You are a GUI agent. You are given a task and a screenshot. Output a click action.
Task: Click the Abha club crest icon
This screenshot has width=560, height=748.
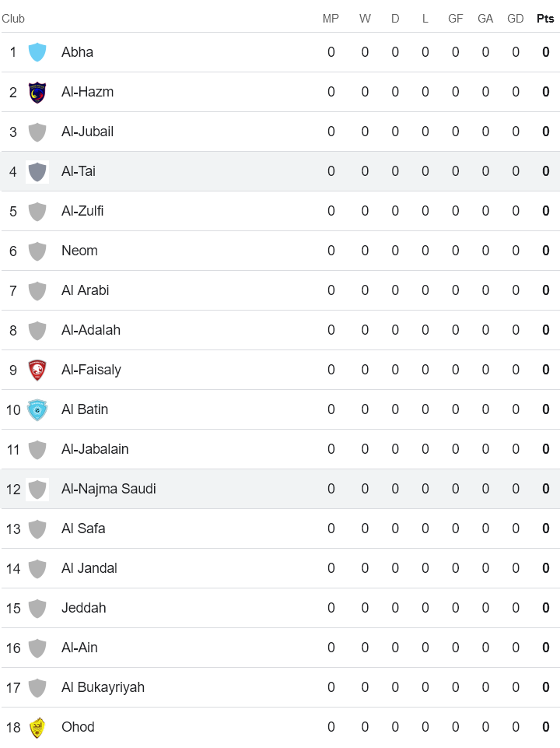tap(37, 52)
